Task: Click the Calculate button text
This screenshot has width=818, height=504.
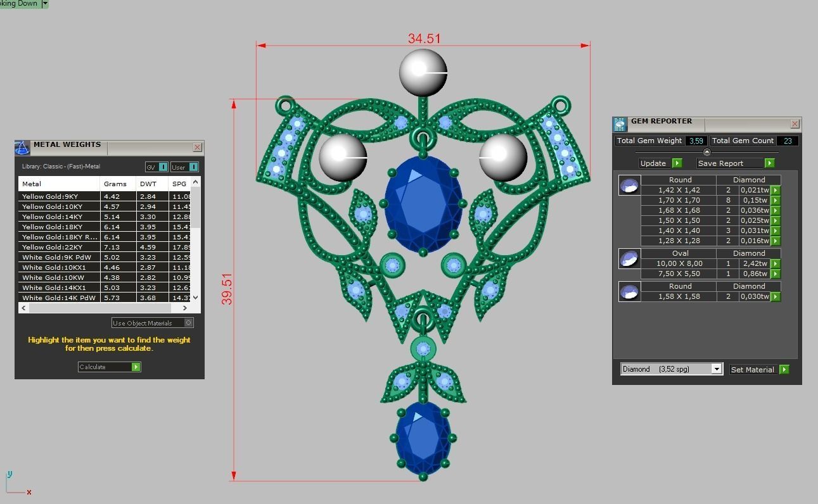Action: 93,367
